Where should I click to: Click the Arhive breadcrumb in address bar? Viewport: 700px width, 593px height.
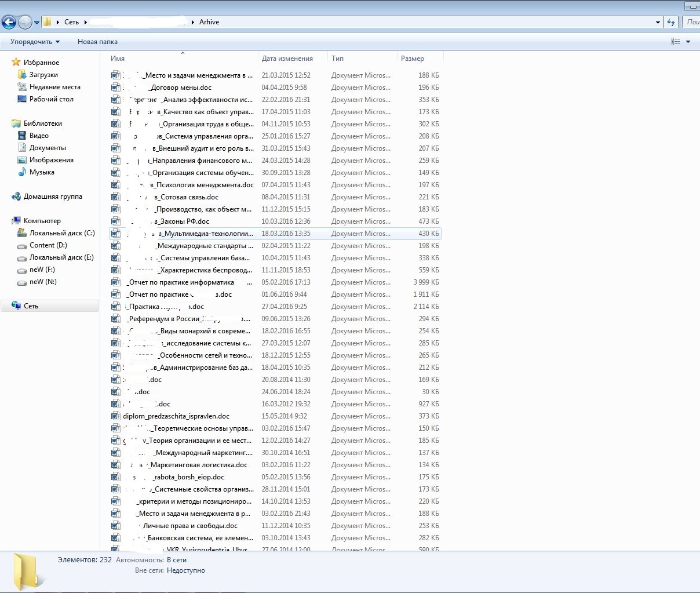point(209,22)
